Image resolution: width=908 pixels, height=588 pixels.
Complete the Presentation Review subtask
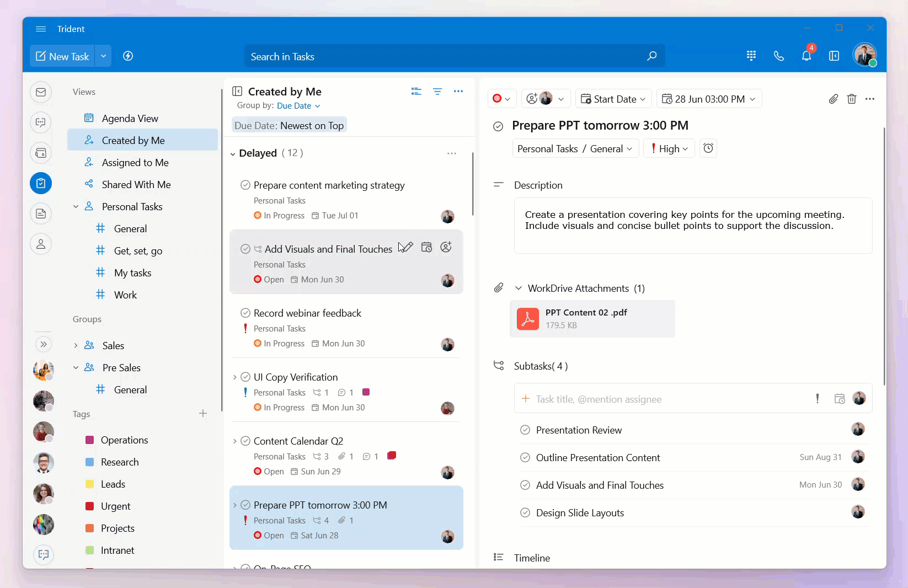point(525,430)
